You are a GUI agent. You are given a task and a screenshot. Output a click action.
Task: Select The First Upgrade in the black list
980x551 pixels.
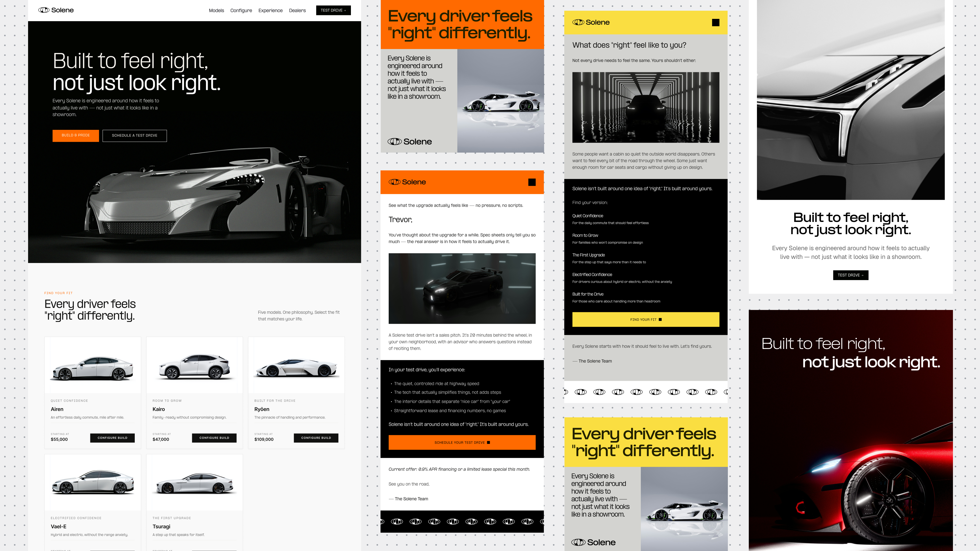click(x=588, y=255)
